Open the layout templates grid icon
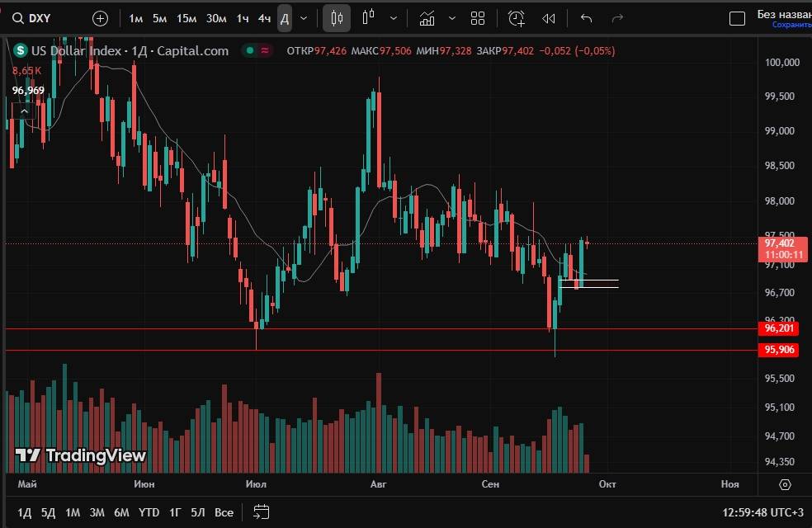Screen dimensions: 812x528 478,18
